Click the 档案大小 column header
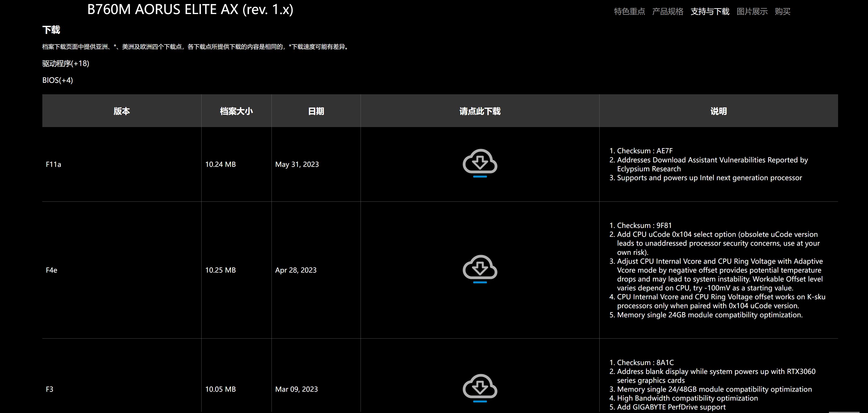The image size is (868, 413). click(236, 111)
